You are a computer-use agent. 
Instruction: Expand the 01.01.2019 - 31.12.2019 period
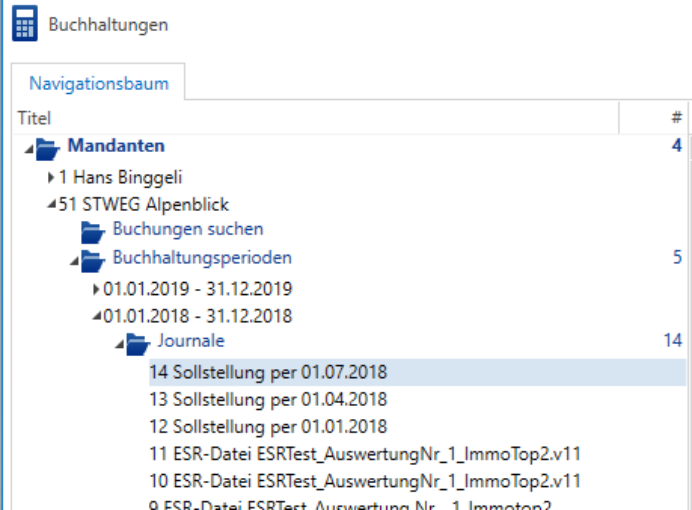pos(96,289)
